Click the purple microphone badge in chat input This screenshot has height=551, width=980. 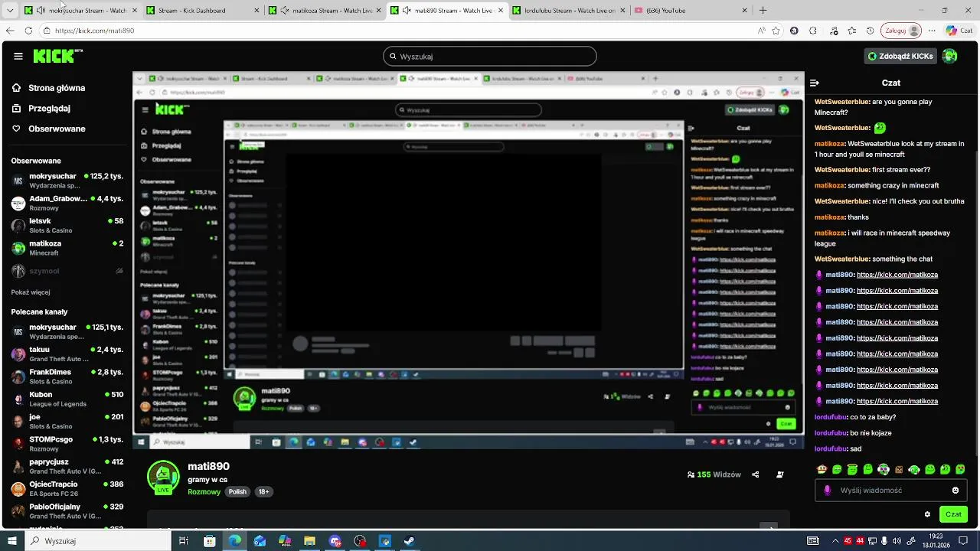click(x=827, y=491)
